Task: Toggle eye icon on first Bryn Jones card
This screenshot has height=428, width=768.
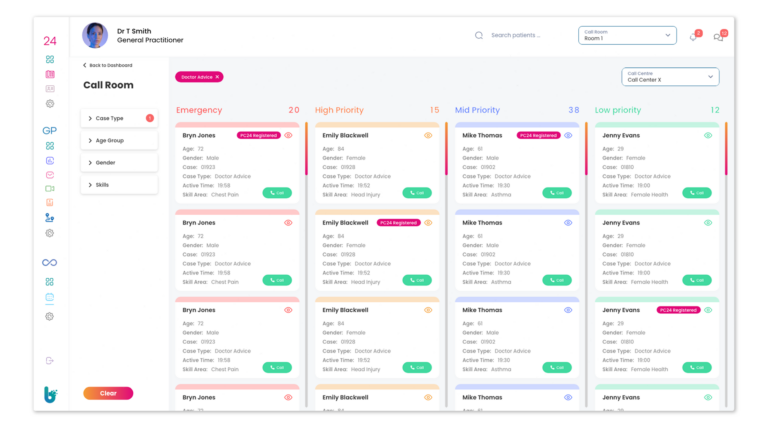Action: point(288,135)
